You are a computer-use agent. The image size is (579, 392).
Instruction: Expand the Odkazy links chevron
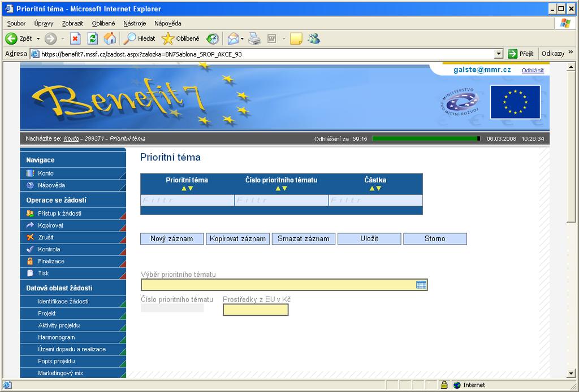pos(571,53)
